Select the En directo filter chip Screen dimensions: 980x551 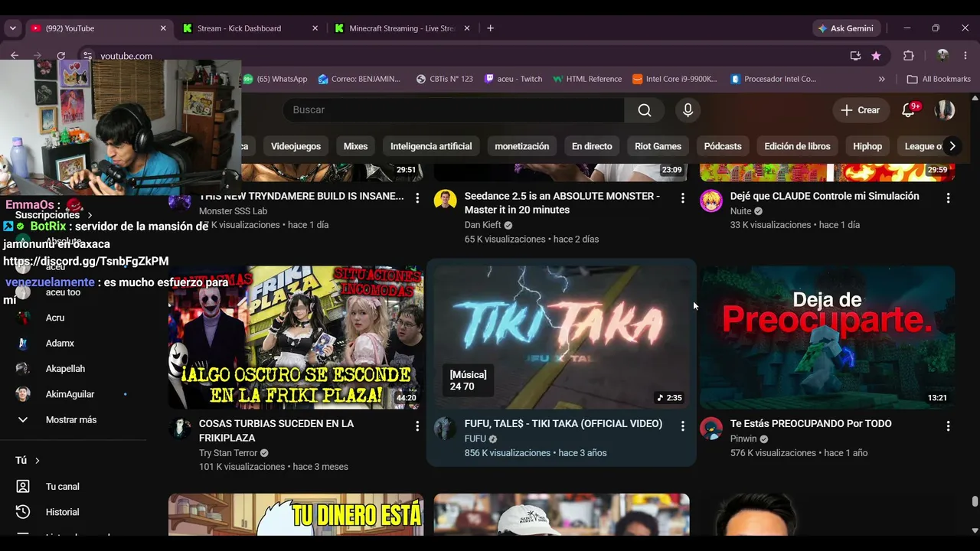tap(592, 146)
